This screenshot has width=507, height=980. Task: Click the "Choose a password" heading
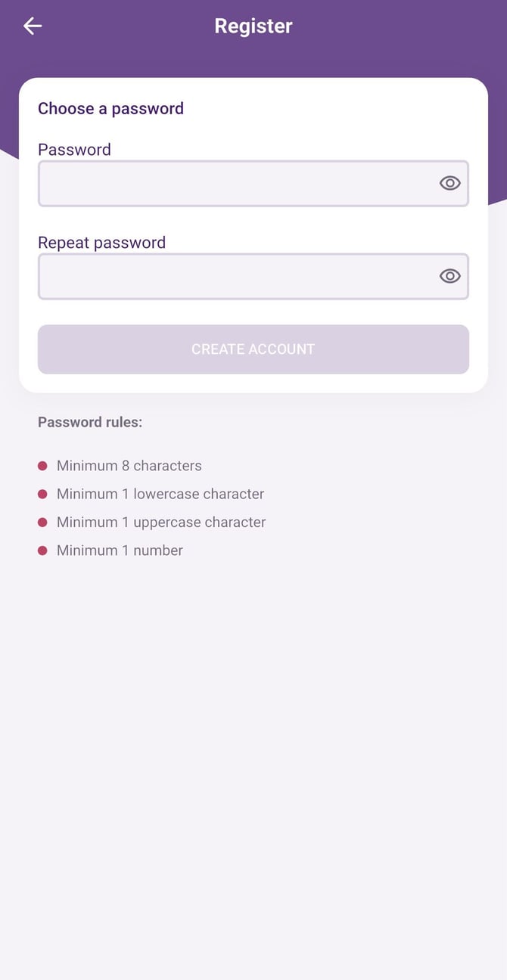[110, 108]
